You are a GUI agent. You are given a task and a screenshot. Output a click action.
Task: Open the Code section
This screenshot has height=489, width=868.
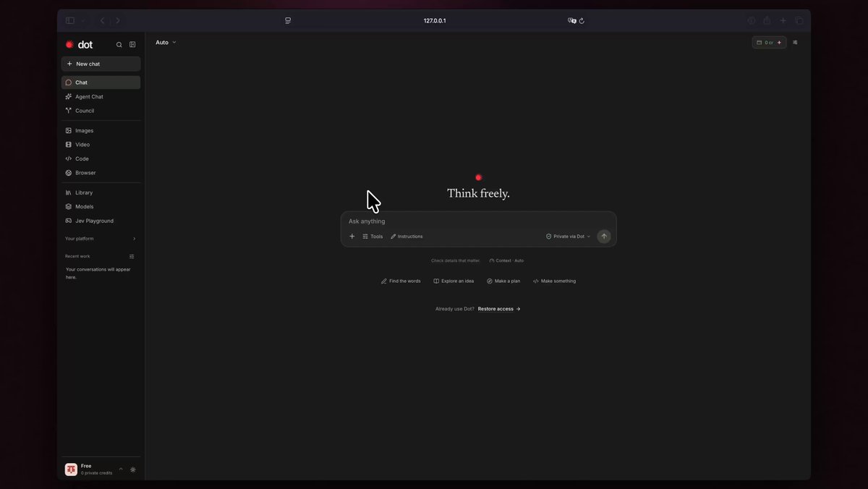click(x=101, y=158)
